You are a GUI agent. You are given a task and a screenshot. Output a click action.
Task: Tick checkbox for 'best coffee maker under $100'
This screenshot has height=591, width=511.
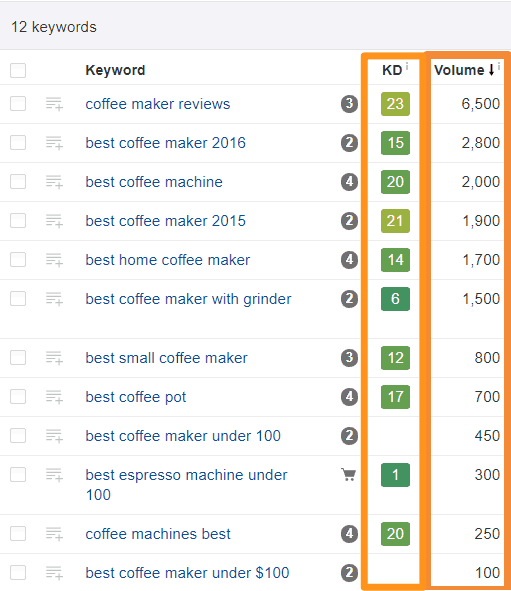click(18, 573)
